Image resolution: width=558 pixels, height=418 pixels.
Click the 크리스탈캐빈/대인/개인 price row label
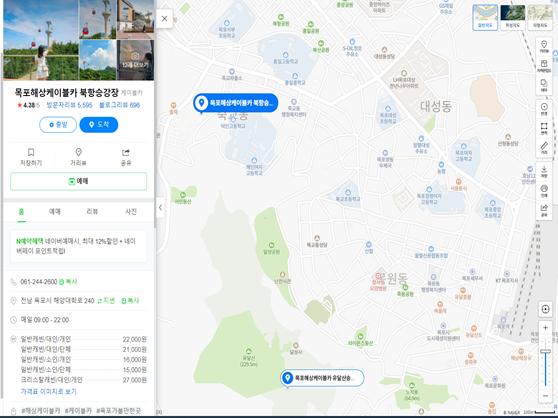point(52,380)
